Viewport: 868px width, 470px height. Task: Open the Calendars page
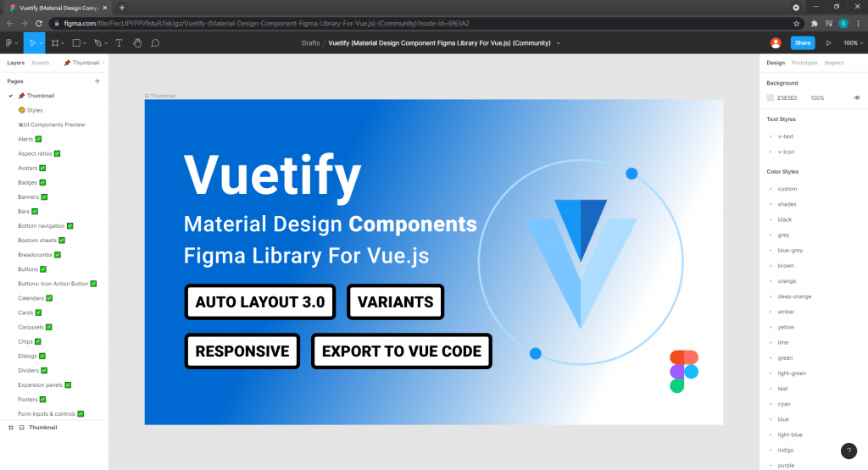pos(35,298)
